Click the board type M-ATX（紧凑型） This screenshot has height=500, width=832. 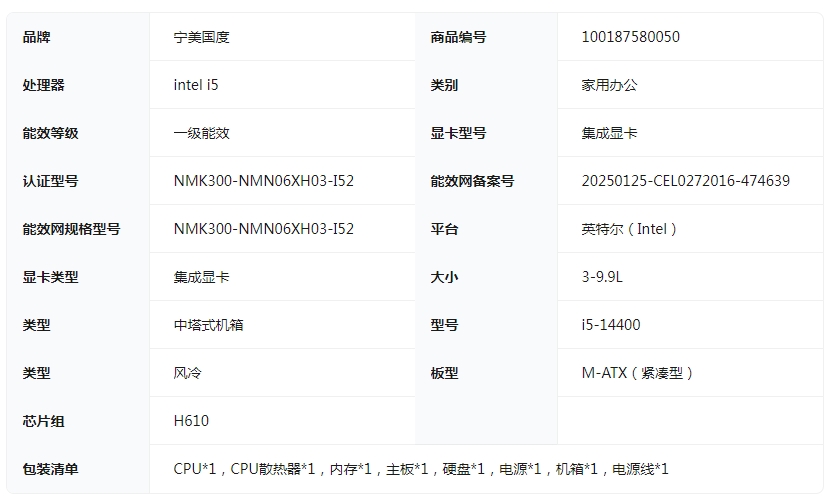(639, 373)
